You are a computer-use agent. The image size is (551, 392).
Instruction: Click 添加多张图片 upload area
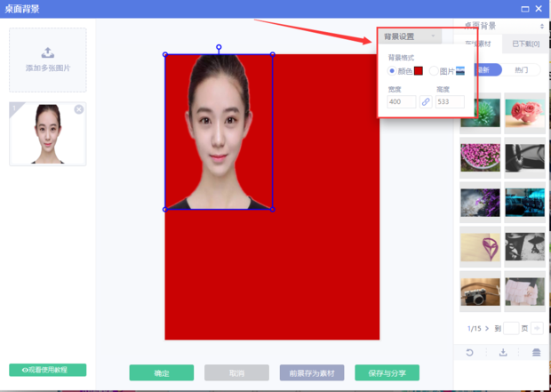click(x=48, y=60)
